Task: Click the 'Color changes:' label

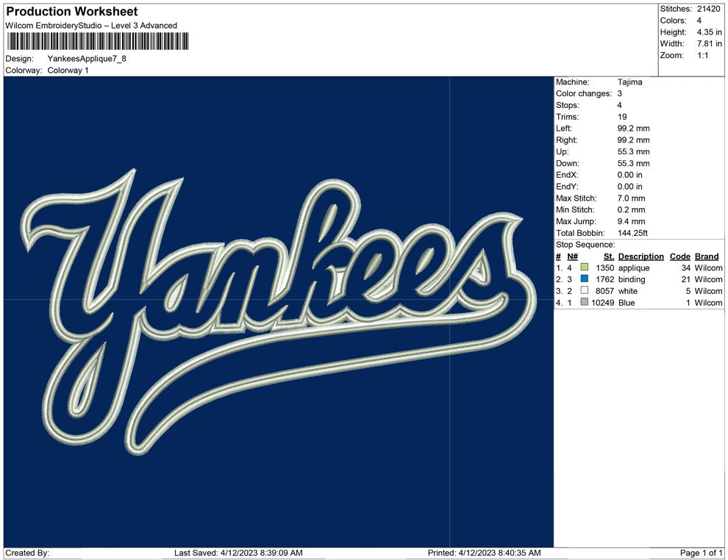Action: [584, 94]
